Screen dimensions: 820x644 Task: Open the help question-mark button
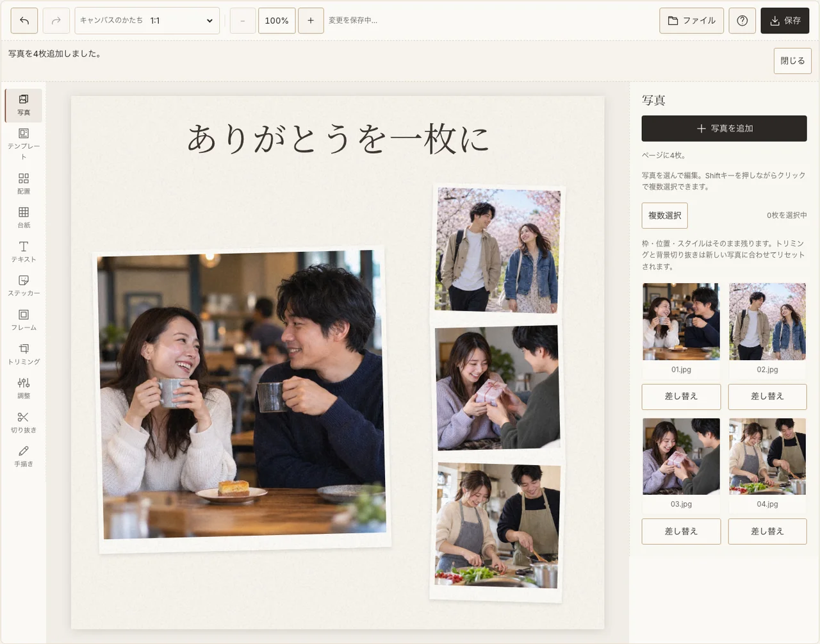click(742, 21)
